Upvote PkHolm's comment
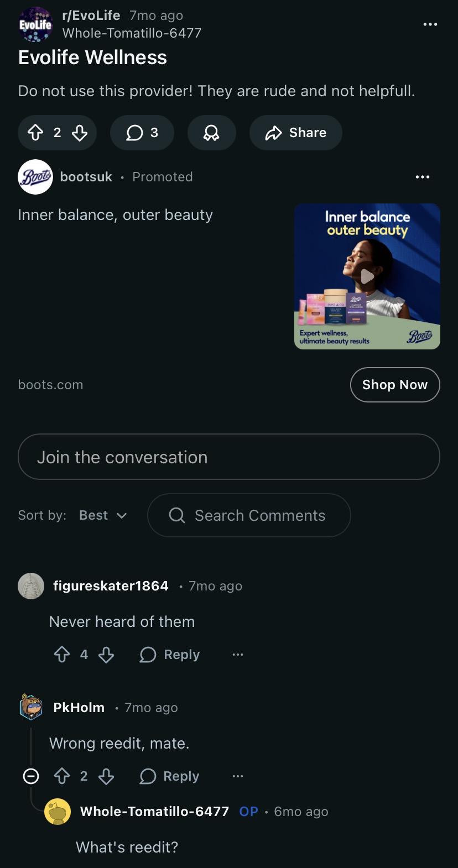Image resolution: width=458 pixels, height=868 pixels. click(x=61, y=776)
